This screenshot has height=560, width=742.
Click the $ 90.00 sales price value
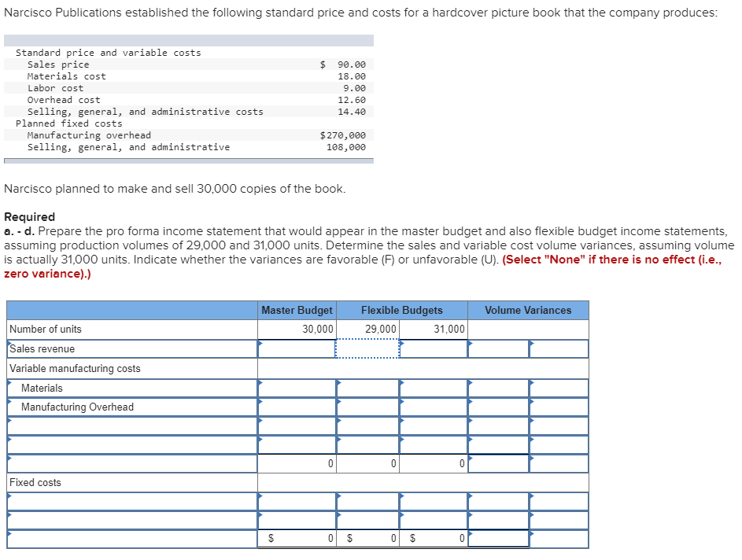pyautogui.click(x=343, y=64)
